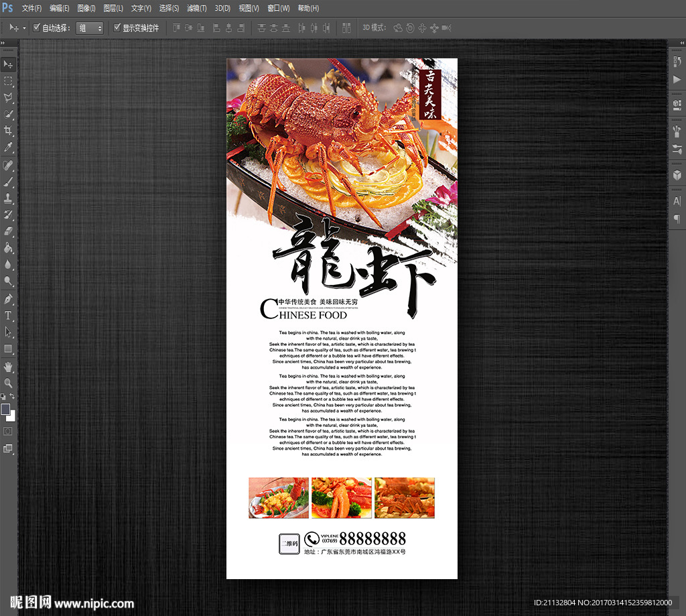Reset default foreground and background colors
Image resolution: width=686 pixels, height=616 pixels.
[3, 397]
